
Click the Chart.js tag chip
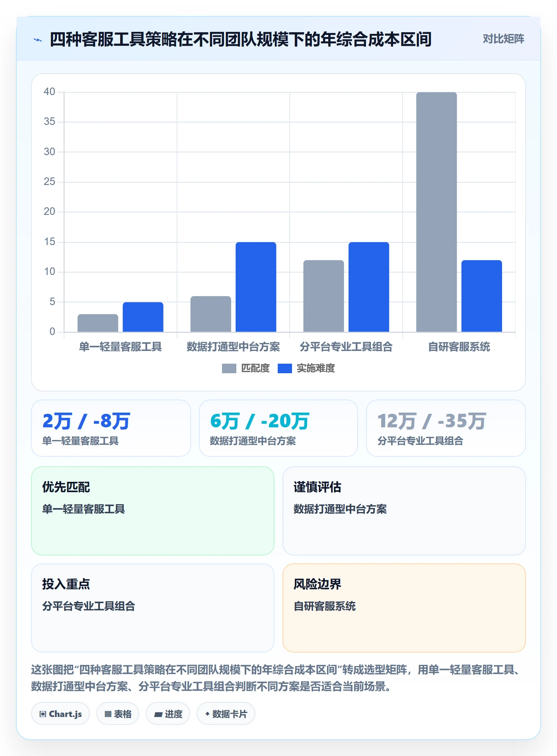coord(60,714)
